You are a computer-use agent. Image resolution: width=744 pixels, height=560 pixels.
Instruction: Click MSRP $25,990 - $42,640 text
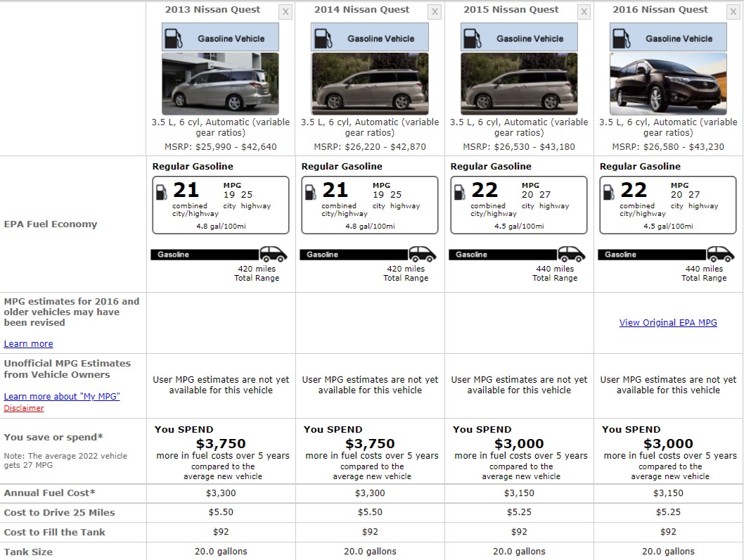[221, 146]
